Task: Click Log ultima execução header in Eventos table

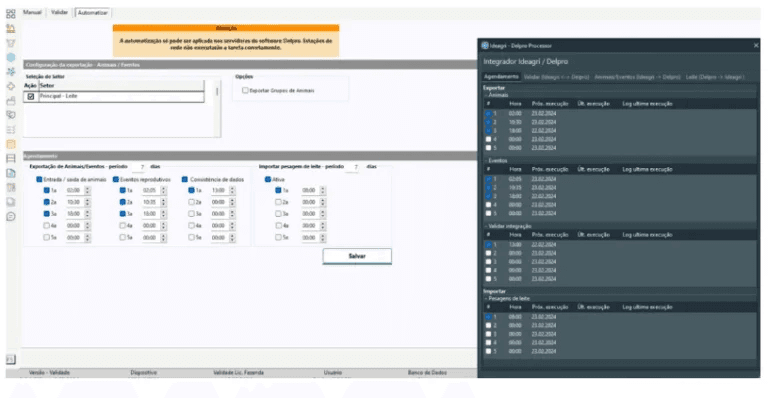Action: pos(648,169)
